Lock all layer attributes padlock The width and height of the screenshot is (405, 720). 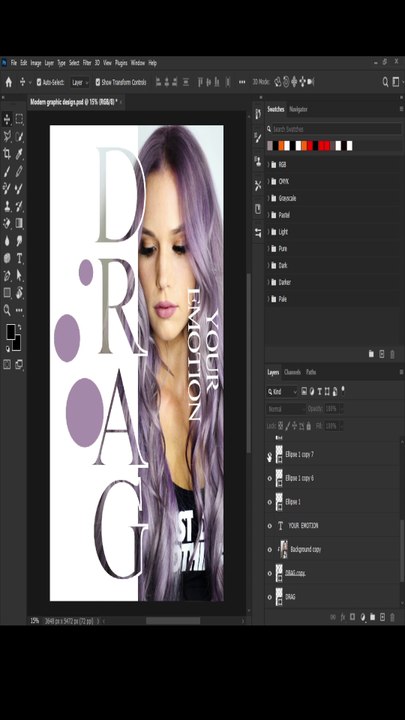coord(309,426)
